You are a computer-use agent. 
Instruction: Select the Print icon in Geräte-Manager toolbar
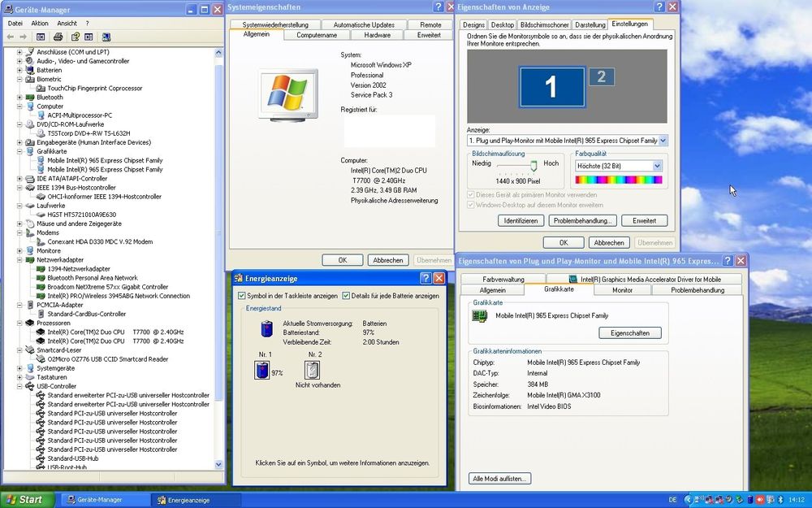[x=58, y=37]
